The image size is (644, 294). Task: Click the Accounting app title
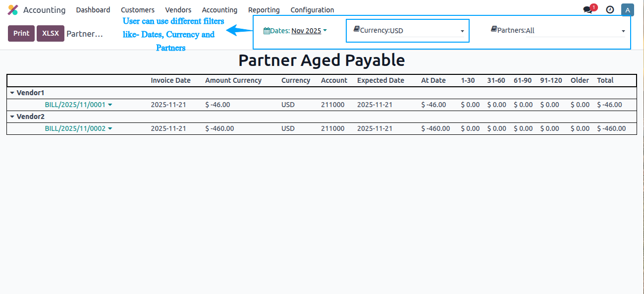[x=44, y=10]
